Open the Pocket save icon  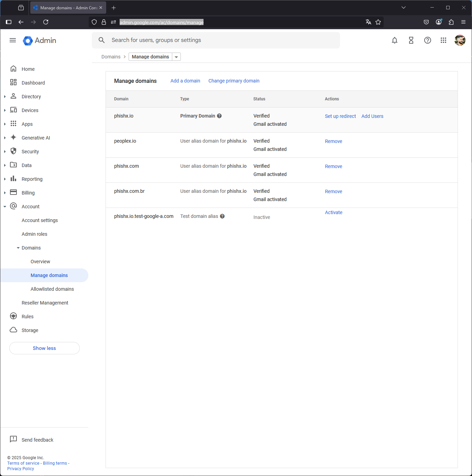click(x=426, y=22)
